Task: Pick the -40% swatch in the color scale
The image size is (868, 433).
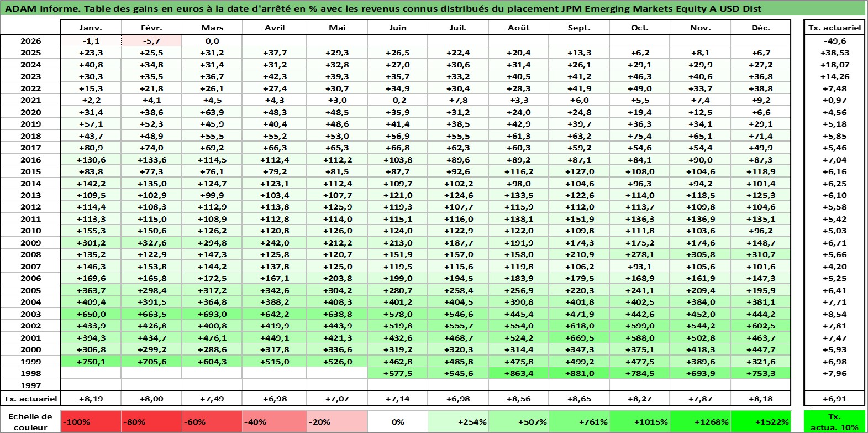Action: (x=274, y=421)
